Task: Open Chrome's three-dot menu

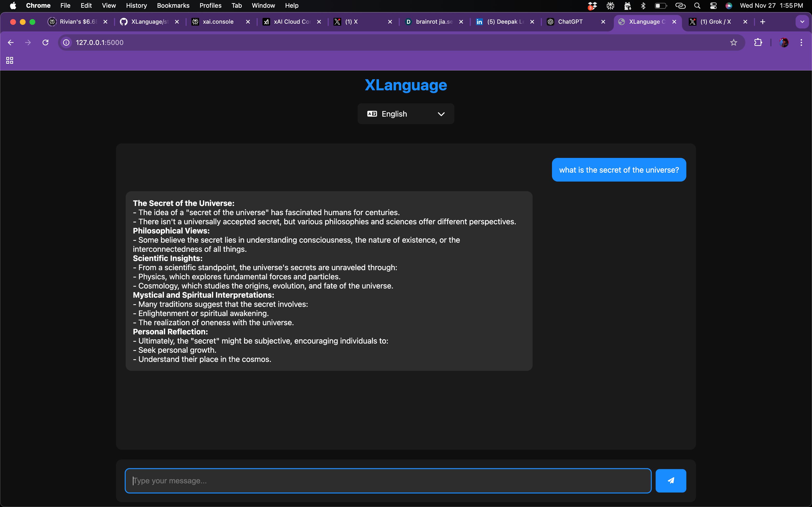Action: point(801,42)
